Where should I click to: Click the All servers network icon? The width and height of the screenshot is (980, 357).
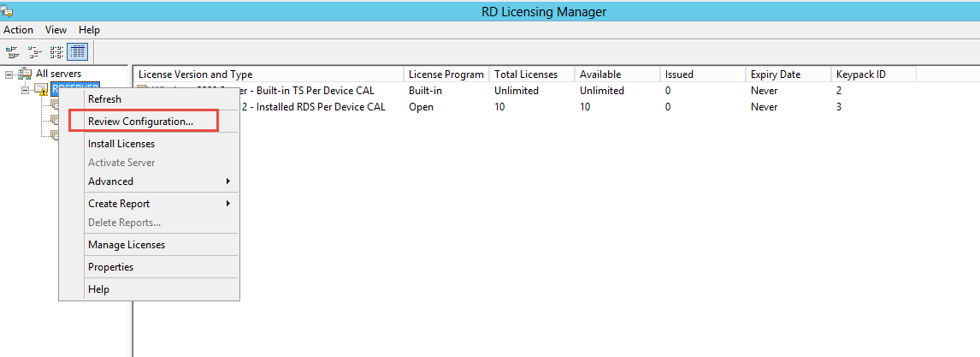coord(25,74)
